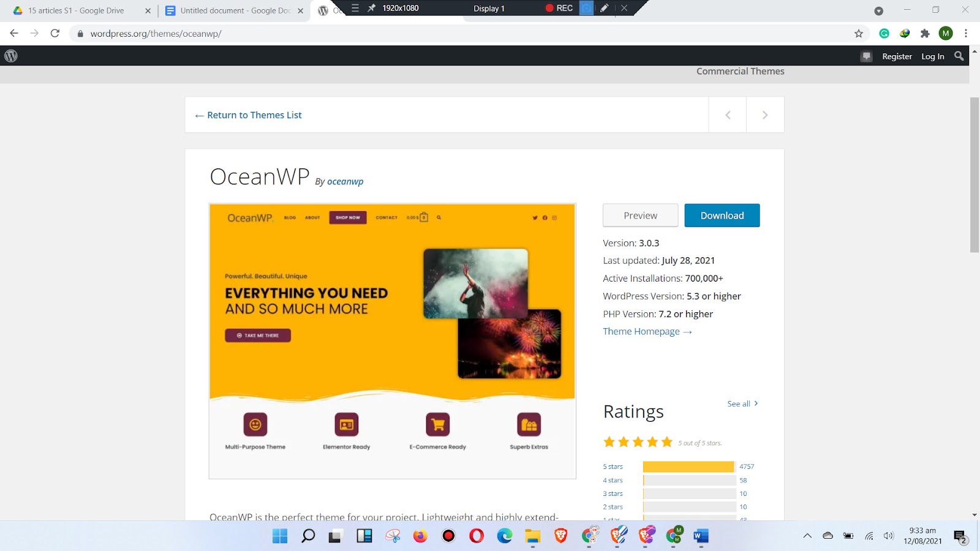Reload the page with the refresh button
The width and height of the screenshot is (980, 551).
(55, 33)
